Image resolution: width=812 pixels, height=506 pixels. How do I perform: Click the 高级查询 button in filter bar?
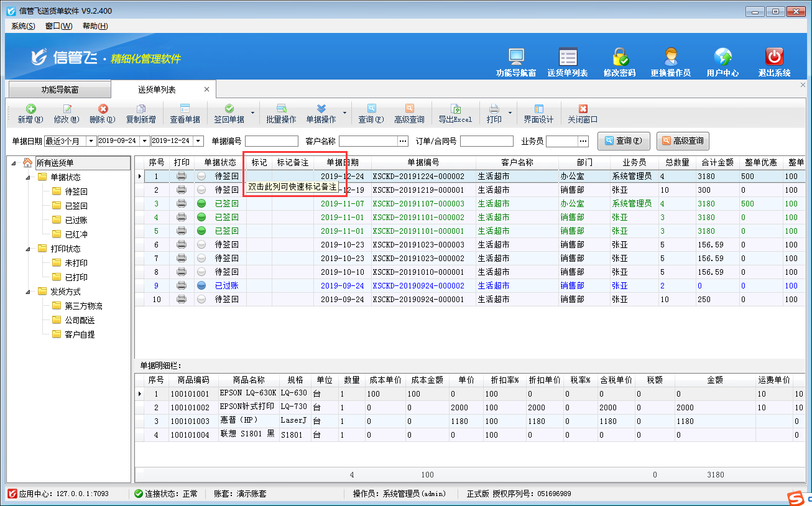(683, 141)
